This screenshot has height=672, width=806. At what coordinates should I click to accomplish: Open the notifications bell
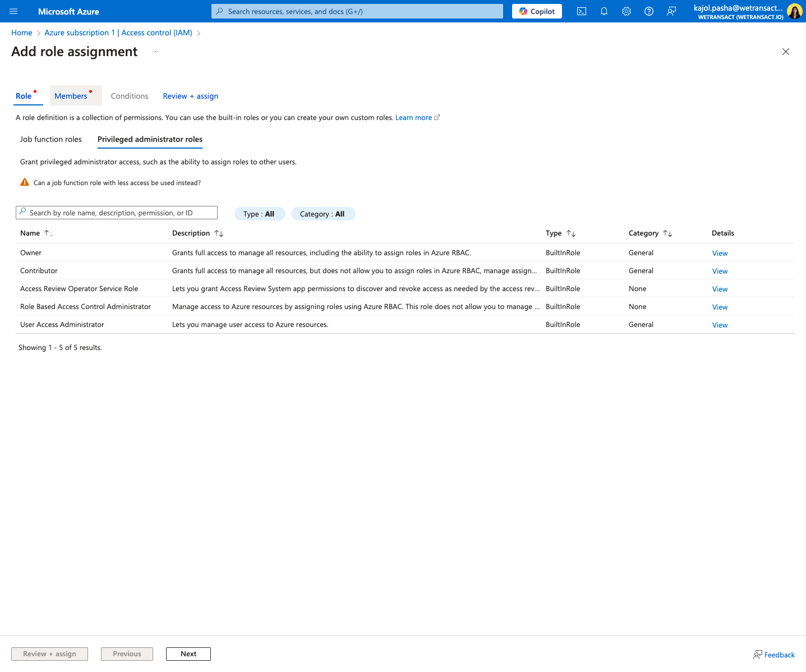coord(604,11)
